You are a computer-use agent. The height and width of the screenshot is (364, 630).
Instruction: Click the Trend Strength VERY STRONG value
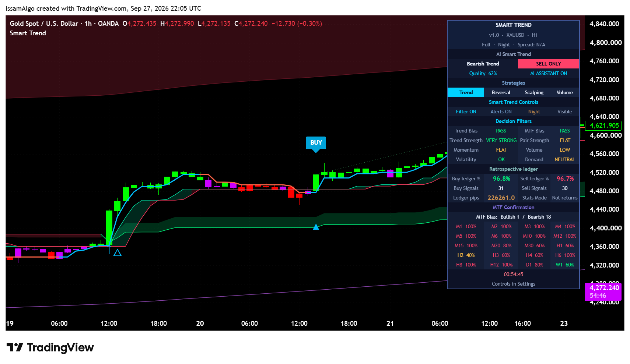(x=501, y=140)
